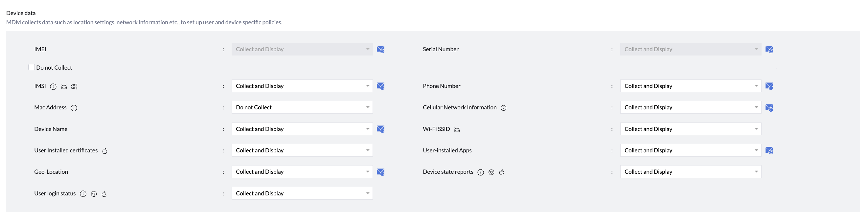Click the info icon next to IMSI
Viewport: 868px width, 222px height.
pos(53,87)
